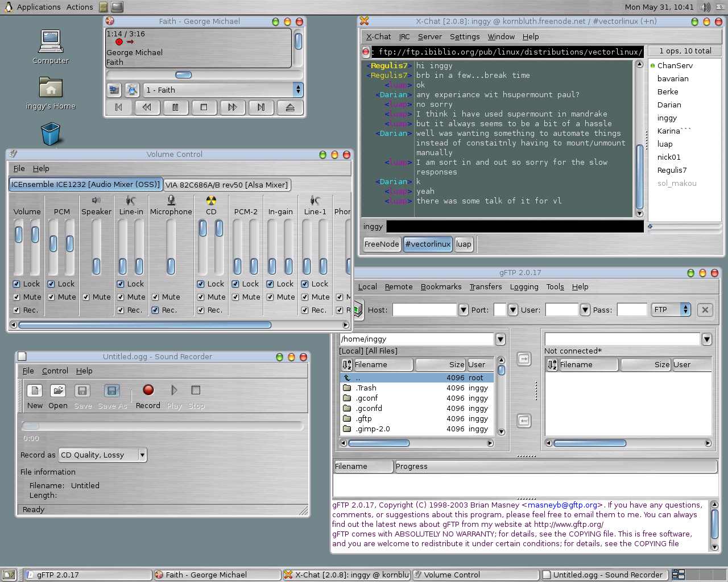Skip to previous track in music player

click(118, 107)
